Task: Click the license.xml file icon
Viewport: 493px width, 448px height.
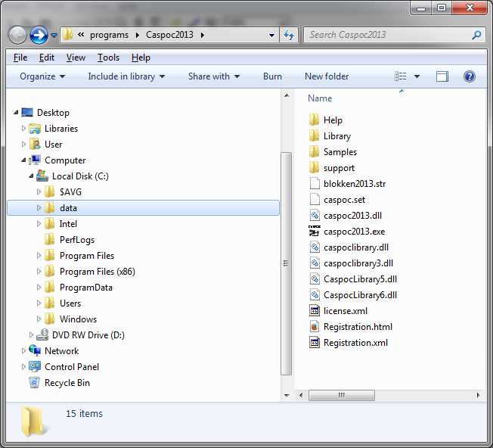Action: pyautogui.click(x=315, y=311)
